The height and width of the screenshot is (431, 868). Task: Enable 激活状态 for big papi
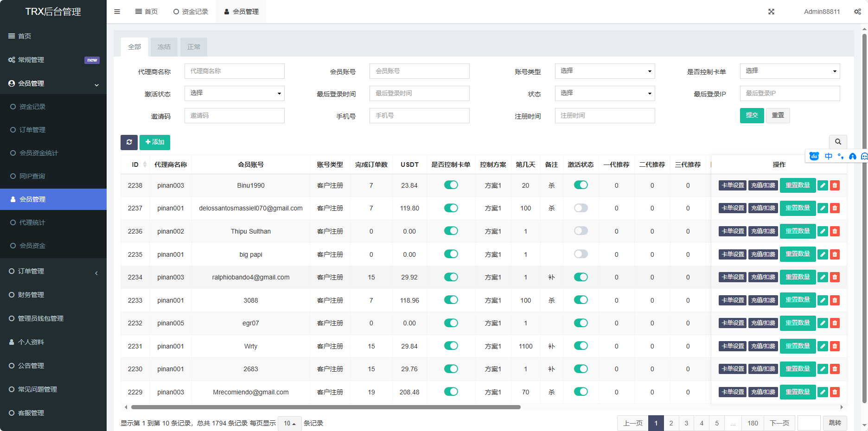(x=581, y=254)
